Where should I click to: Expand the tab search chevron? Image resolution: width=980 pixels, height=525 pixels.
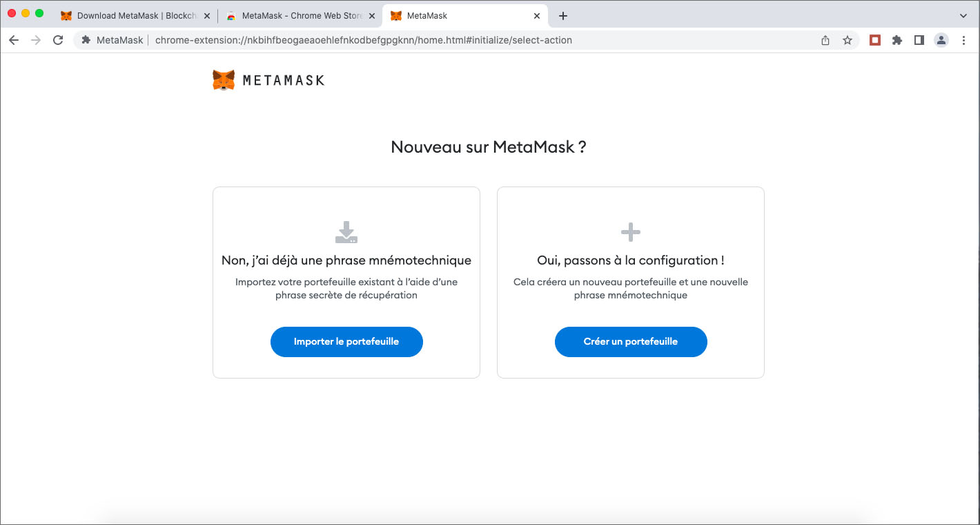963,15
